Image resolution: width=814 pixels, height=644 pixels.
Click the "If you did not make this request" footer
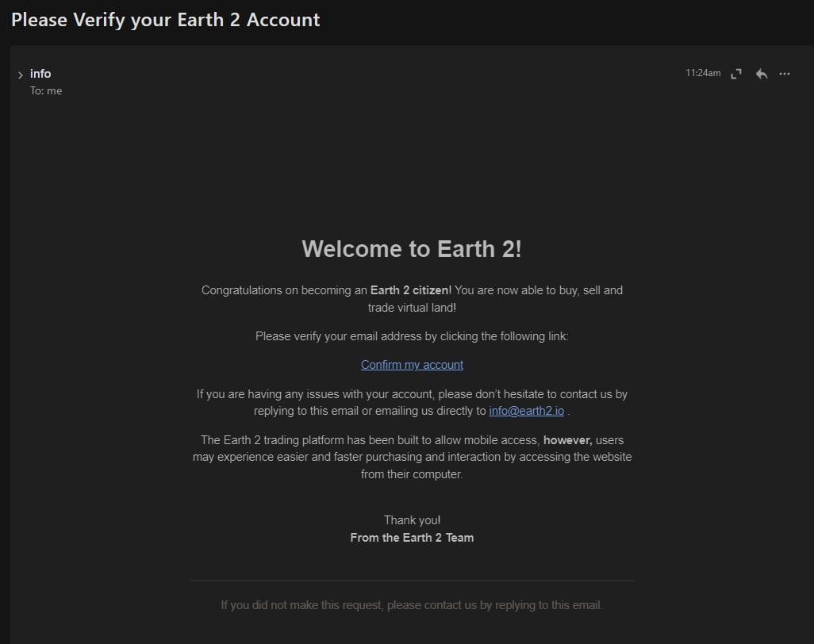point(412,605)
